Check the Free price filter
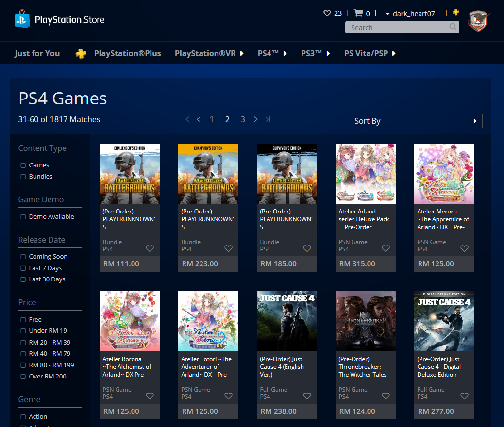Viewport: 504px width, 427px height. point(23,320)
